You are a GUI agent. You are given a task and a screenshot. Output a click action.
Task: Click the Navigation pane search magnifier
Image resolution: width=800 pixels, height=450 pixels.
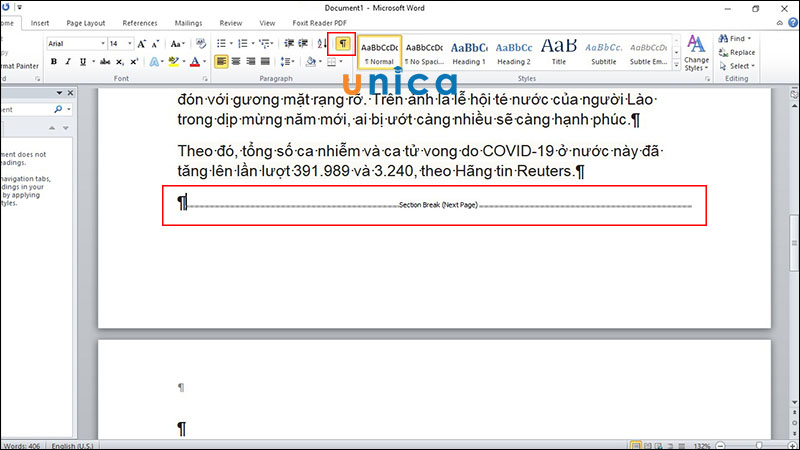[x=58, y=109]
